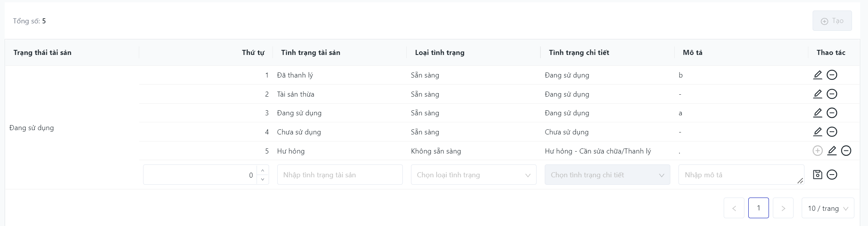
Task: Delete the Chưa sử dụng row
Action: coord(832,132)
